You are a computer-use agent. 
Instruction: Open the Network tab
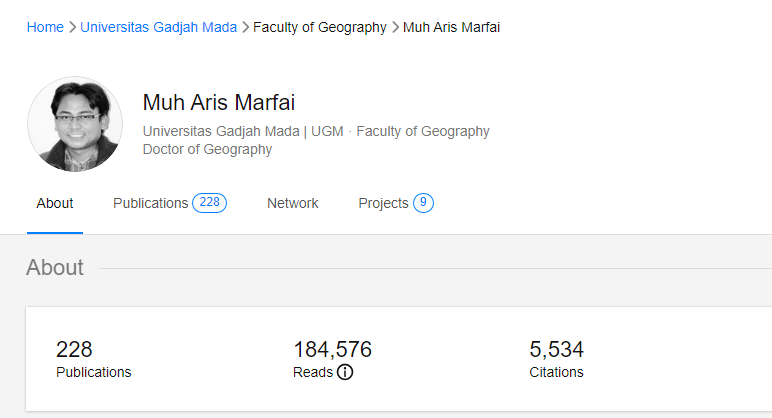[292, 203]
